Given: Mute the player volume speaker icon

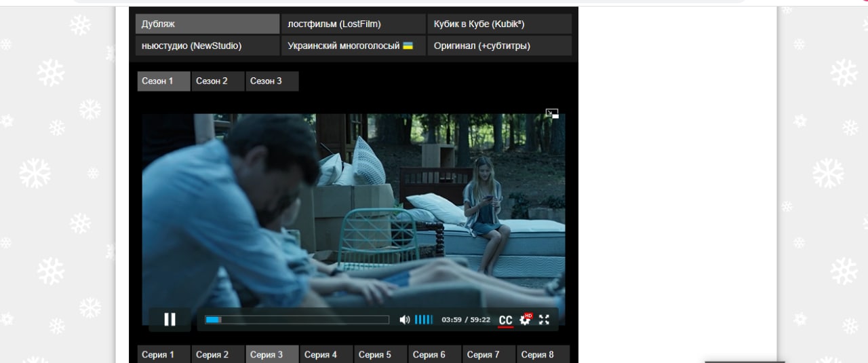Looking at the screenshot, I should 404,320.
